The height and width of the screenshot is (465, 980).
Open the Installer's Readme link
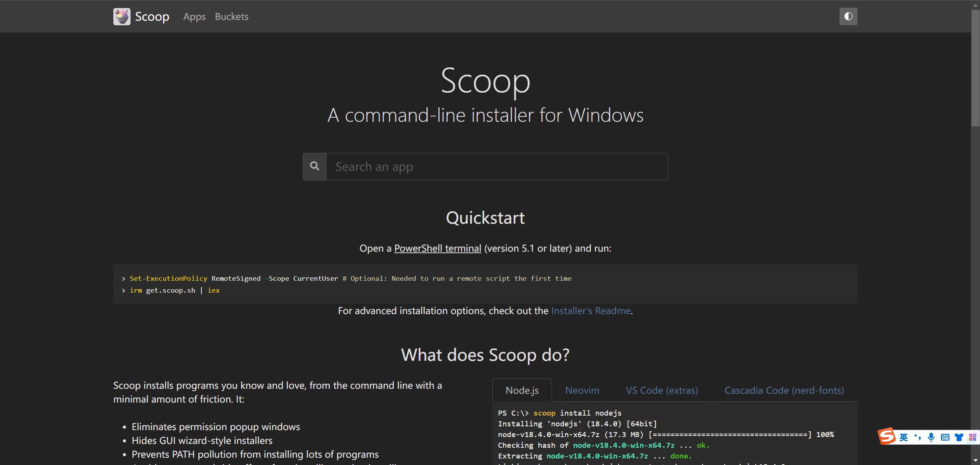590,311
